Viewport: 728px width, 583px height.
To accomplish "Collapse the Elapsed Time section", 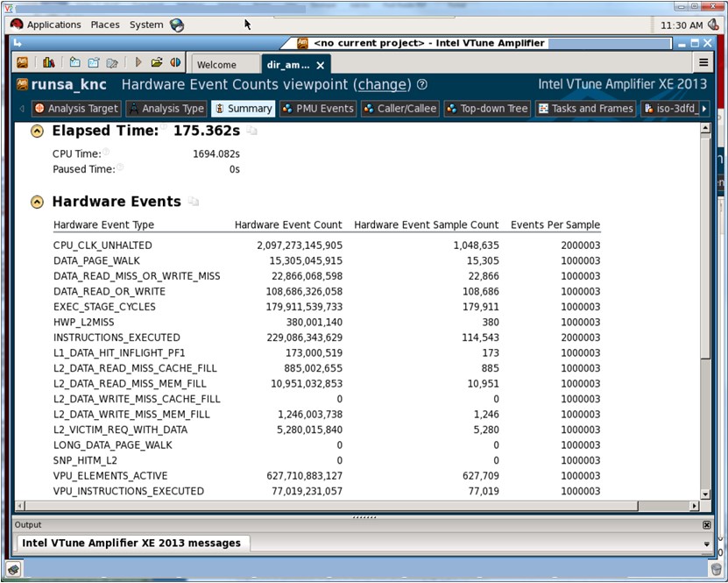I will pos(37,132).
